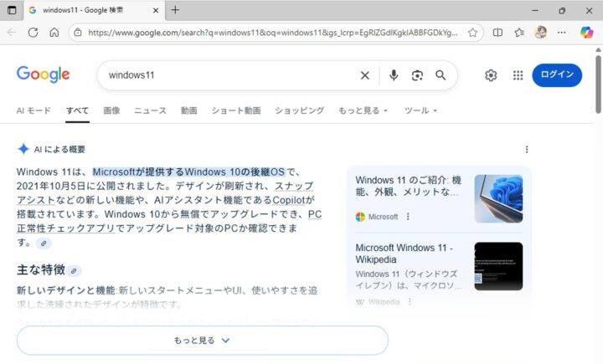Open the Google apps grid

tap(518, 75)
